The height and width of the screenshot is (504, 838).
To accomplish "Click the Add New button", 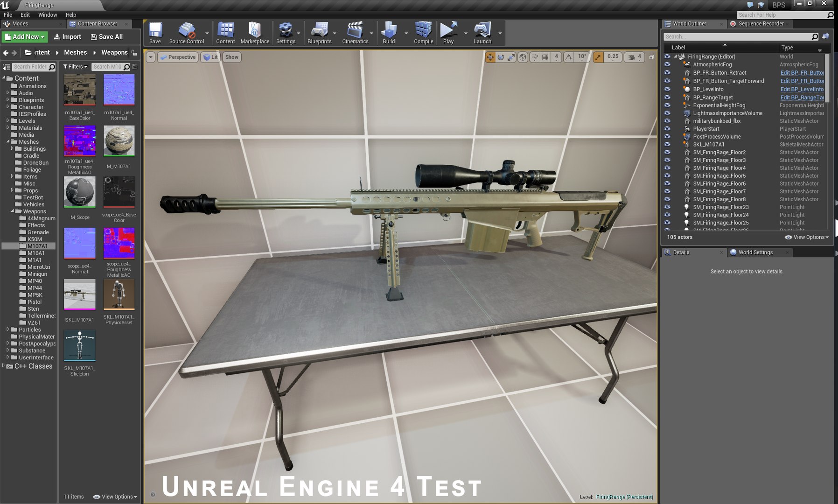I will (25, 37).
